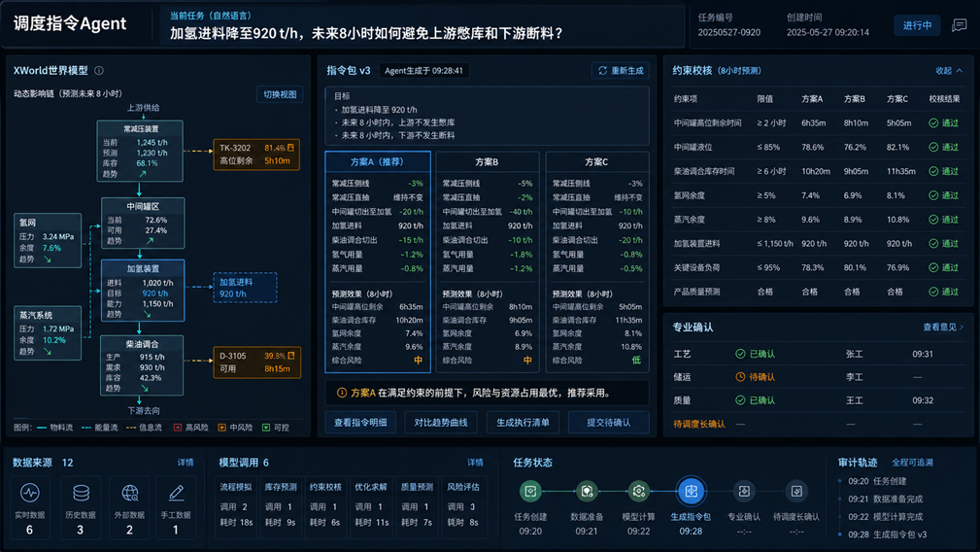
Task: Open 全程可追溯 audit link
Action: (913, 463)
